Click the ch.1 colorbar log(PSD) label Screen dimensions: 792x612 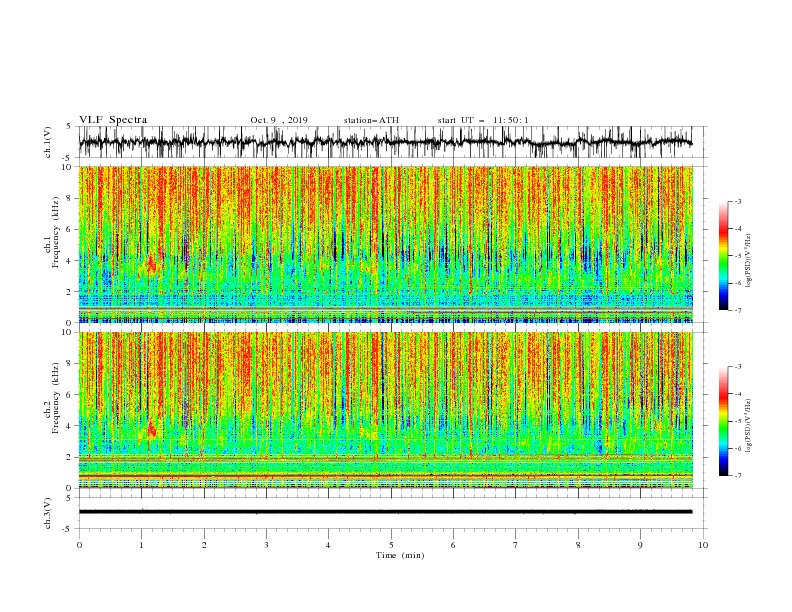[x=749, y=261]
